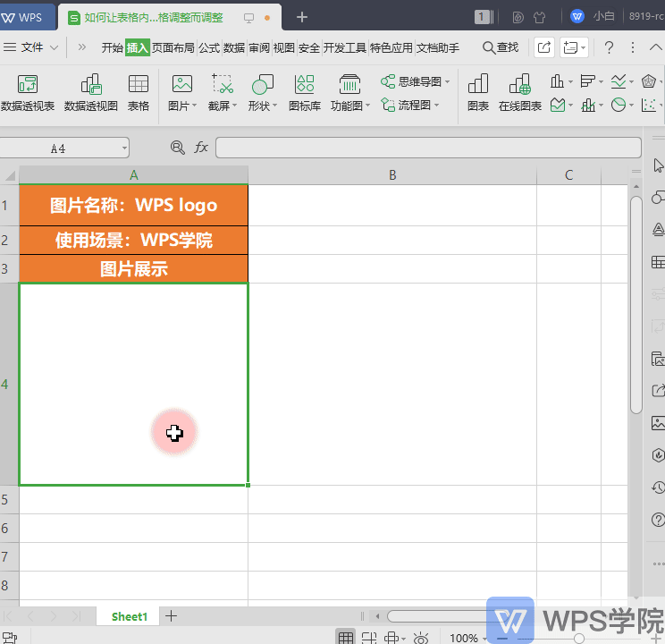665x644 pixels.
Task: Switch to normal view in status bar
Action: pos(346,637)
